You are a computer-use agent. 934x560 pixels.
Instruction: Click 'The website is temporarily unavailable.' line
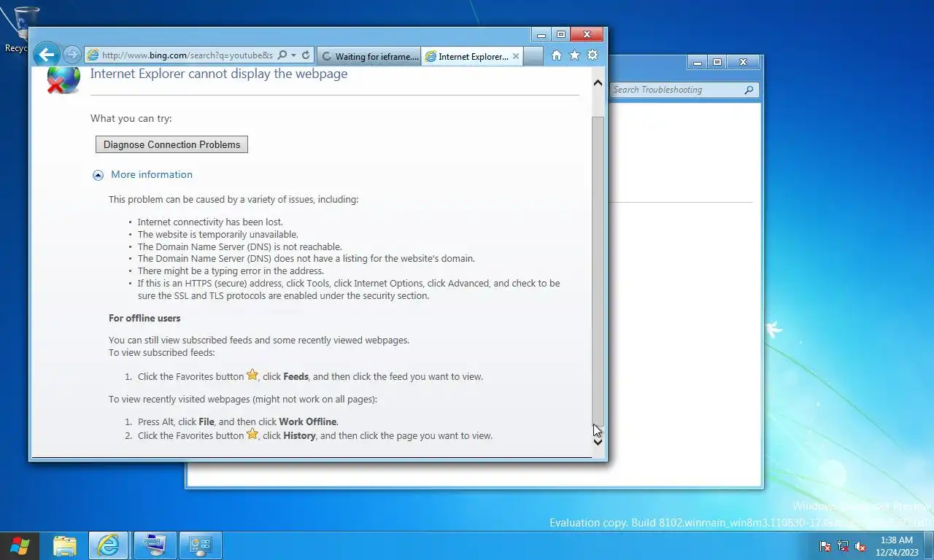[218, 234]
